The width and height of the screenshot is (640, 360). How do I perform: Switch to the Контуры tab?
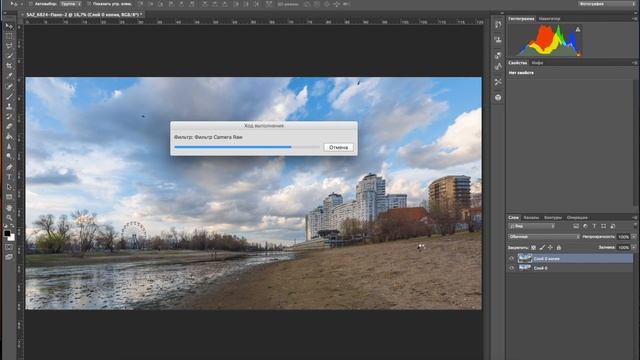[553, 218]
